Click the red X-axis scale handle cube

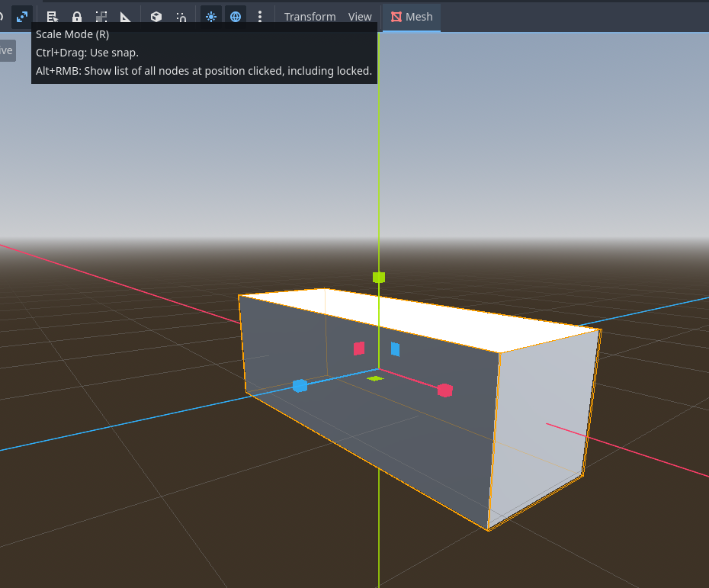click(x=444, y=390)
